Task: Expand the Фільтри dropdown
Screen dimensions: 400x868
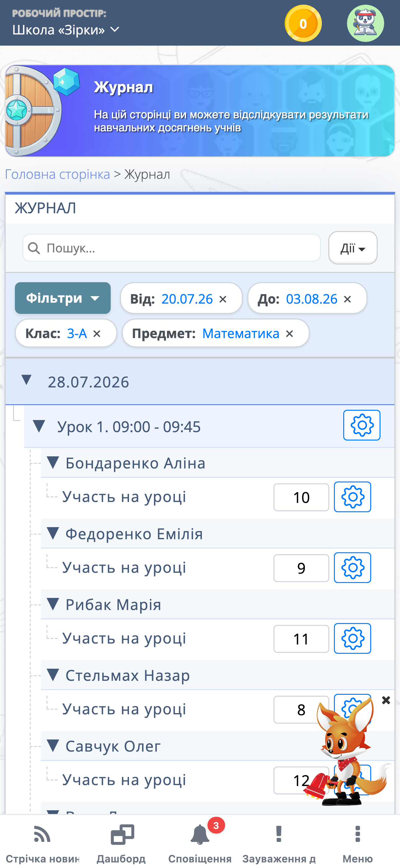Action: 63,298
